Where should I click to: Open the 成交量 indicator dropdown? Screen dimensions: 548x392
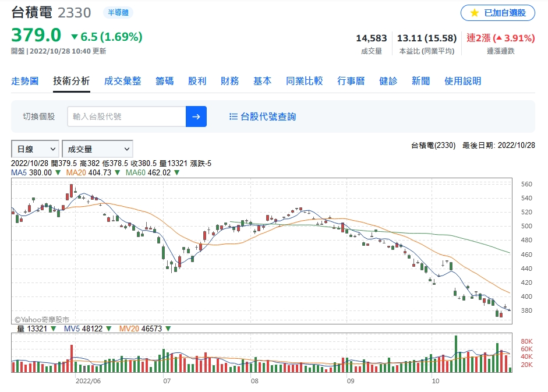(x=97, y=149)
